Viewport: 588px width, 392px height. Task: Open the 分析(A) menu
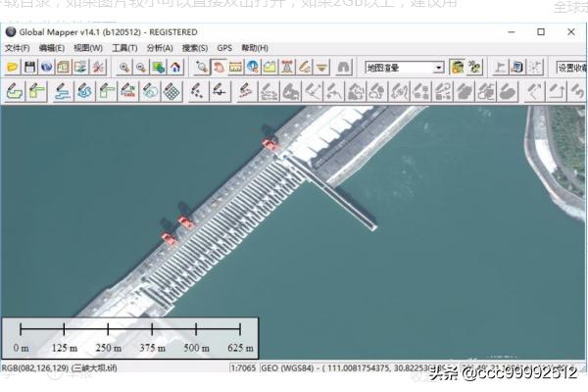[160, 48]
